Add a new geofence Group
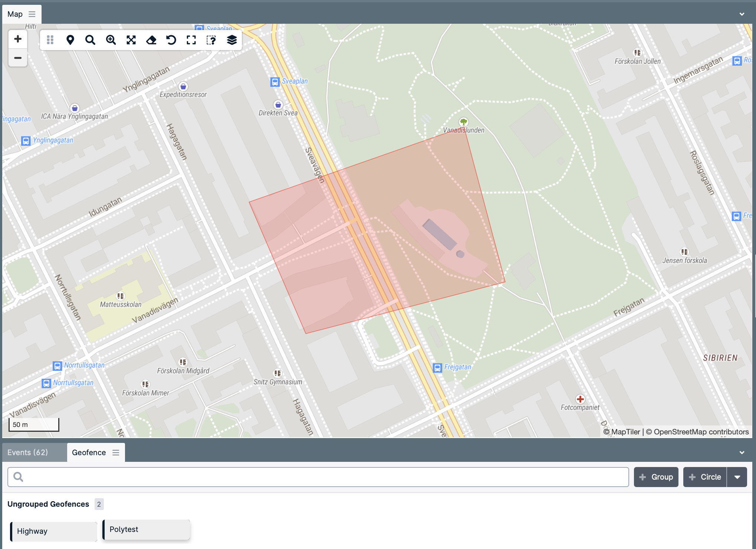The height and width of the screenshot is (549, 756). click(x=656, y=477)
